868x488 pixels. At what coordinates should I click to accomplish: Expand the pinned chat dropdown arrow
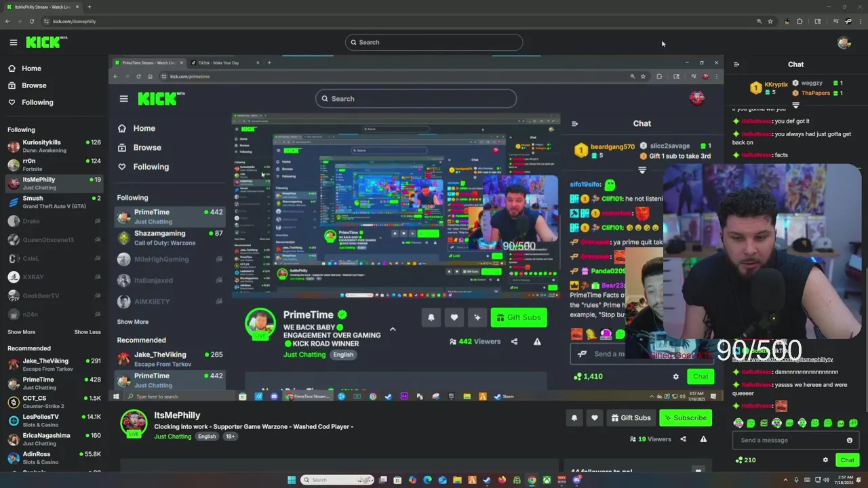795,105
